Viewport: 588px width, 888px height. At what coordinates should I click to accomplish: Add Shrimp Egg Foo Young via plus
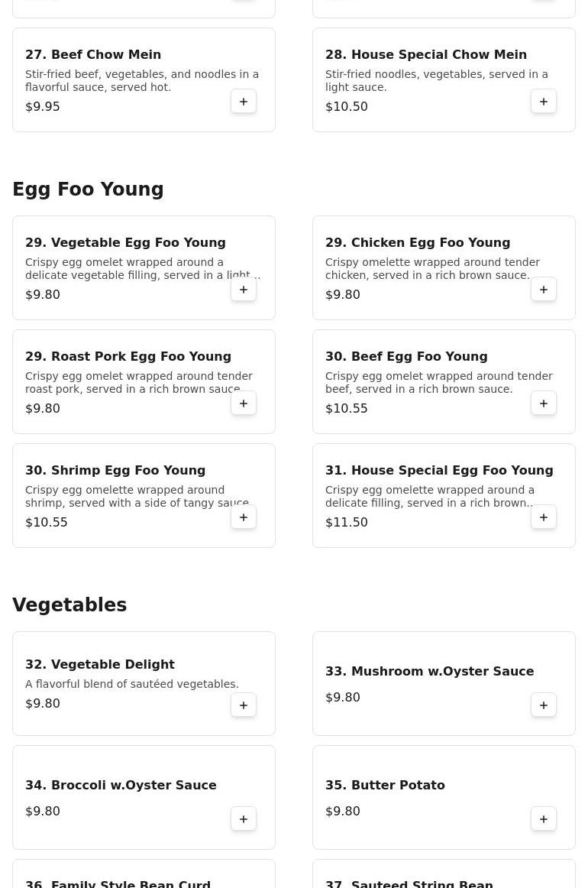point(244,517)
